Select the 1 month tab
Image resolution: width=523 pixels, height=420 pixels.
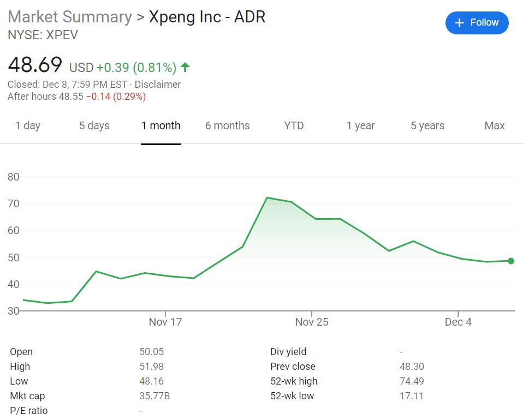(x=161, y=125)
